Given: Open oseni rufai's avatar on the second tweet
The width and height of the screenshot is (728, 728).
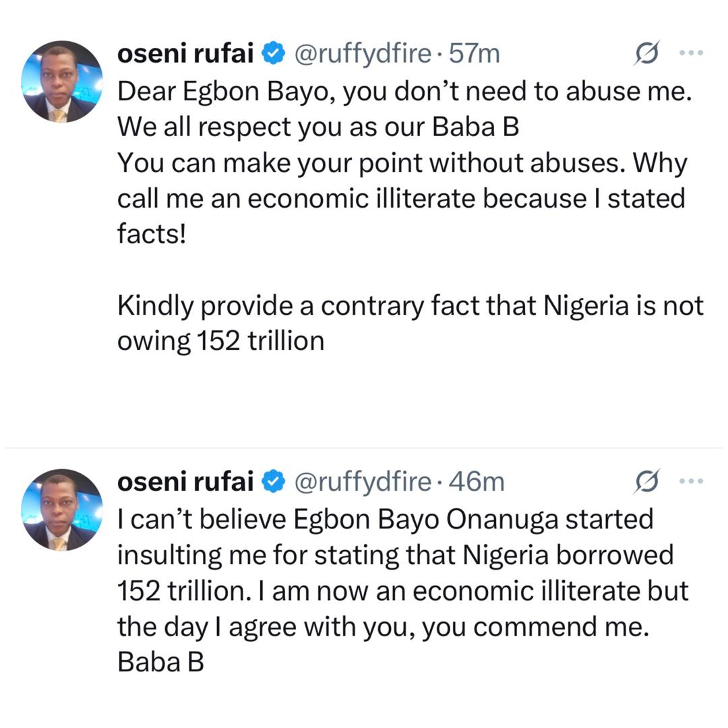Looking at the screenshot, I should point(62,509).
